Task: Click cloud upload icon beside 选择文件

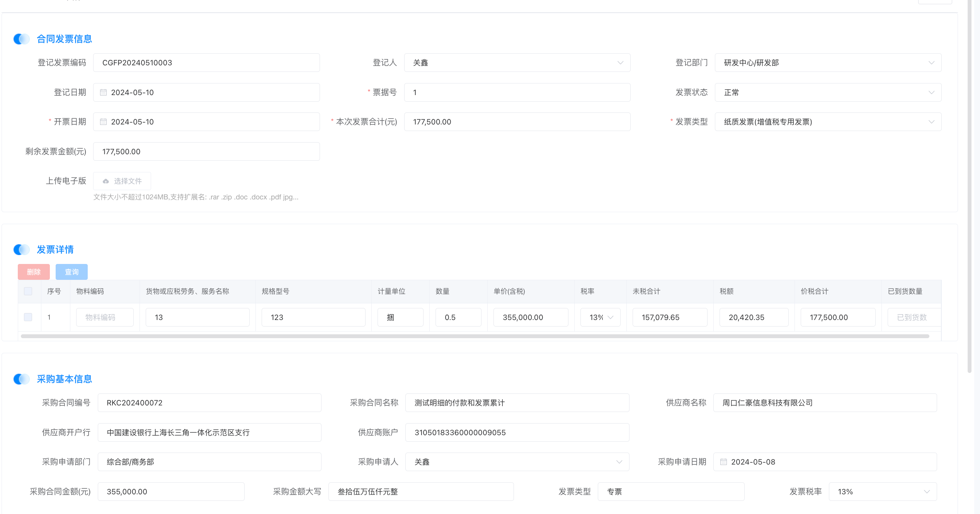Action: pos(106,181)
